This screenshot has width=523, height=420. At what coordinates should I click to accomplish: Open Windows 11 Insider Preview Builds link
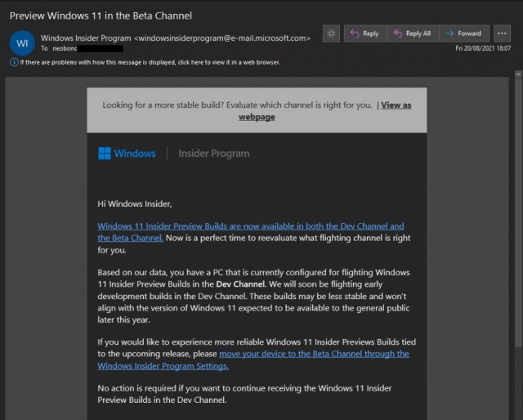[x=251, y=232]
